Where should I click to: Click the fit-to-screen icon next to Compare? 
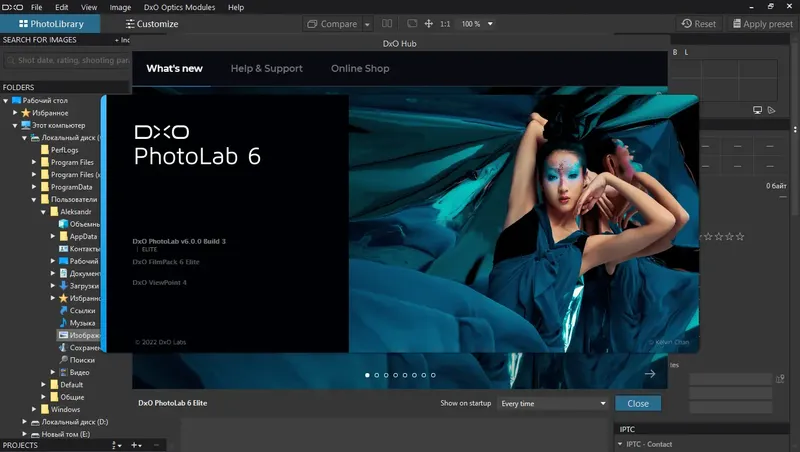coord(412,23)
